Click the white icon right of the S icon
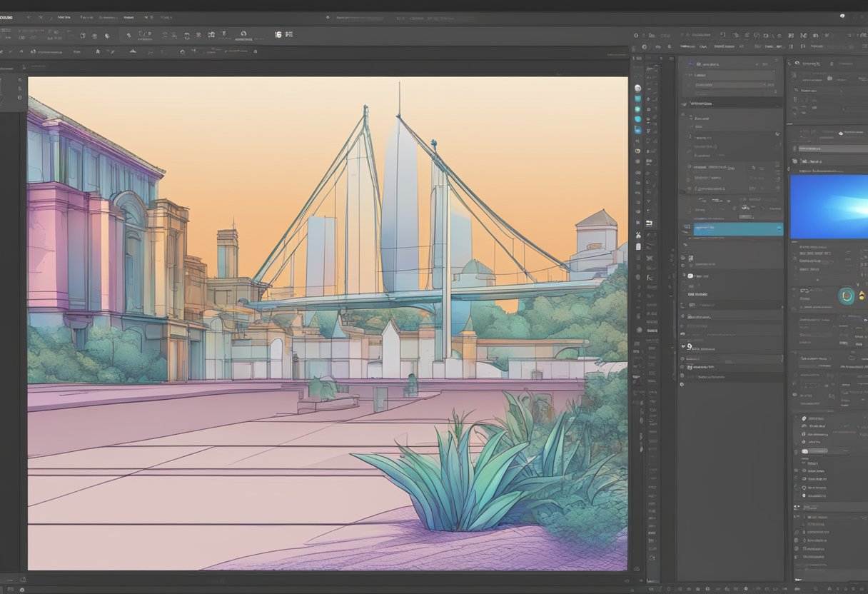Image resolution: width=868 pixels, height=594 pixels. point(289,34)
